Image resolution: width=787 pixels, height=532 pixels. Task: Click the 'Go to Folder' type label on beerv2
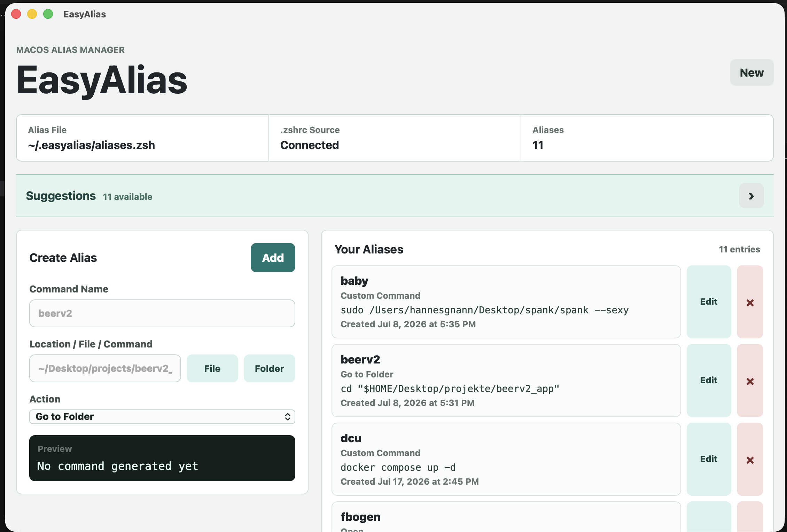(x=367, y=374)
